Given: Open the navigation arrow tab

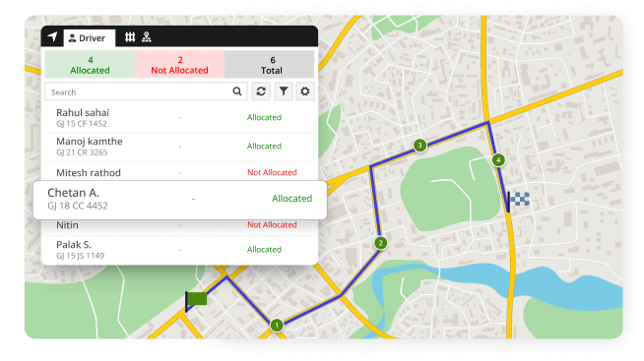Looking at the screenshot, I should coord(52,37).
